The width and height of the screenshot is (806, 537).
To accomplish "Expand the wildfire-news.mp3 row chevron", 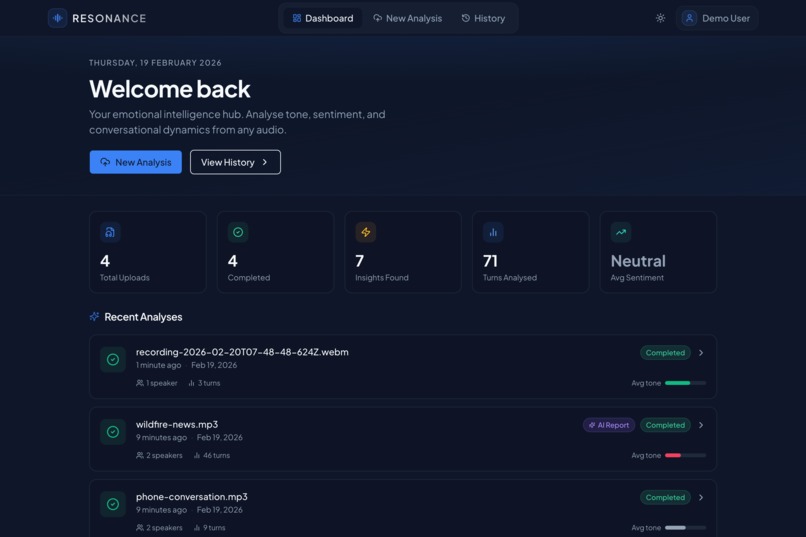I will coord(701,425).
